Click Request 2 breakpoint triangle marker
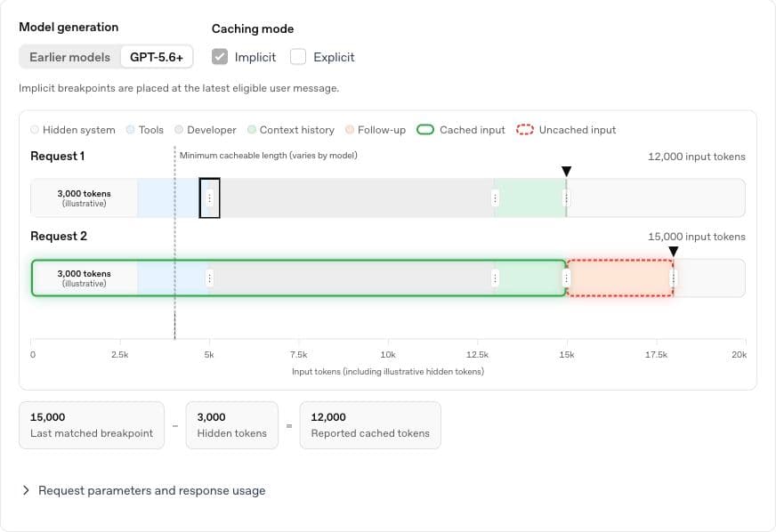This screenshot has width=776, height=532. 673,252
